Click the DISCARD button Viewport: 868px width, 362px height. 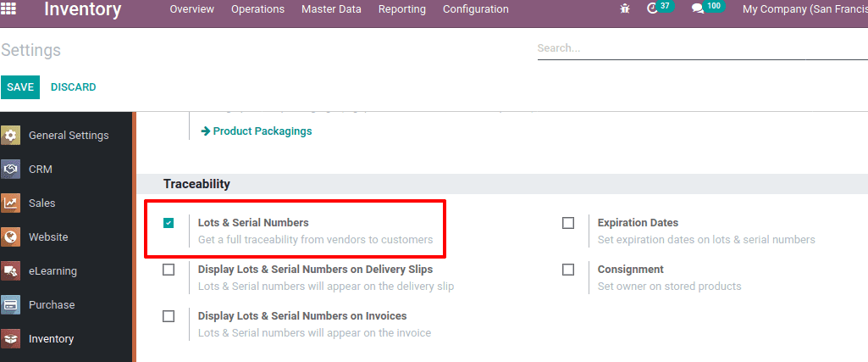point(73,87)
